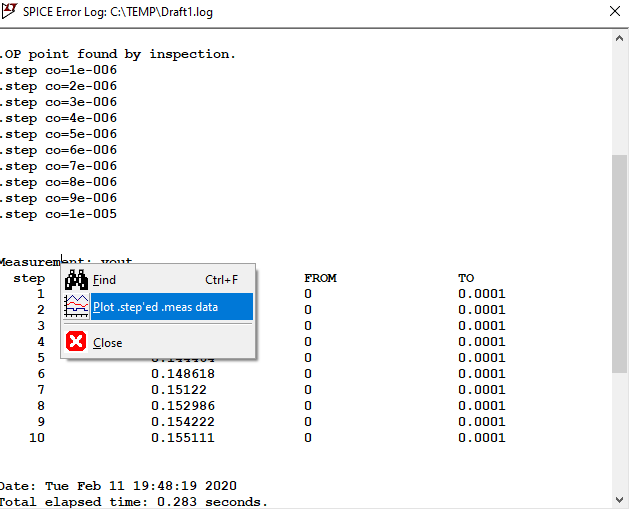Click the binoculars icon beside Find
630x510 pixels.
(77, 280)
